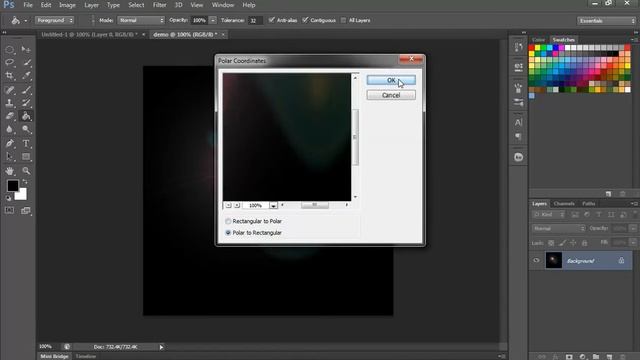Hide the Background layer
640x360 pixels.
(x=536, y=260)
